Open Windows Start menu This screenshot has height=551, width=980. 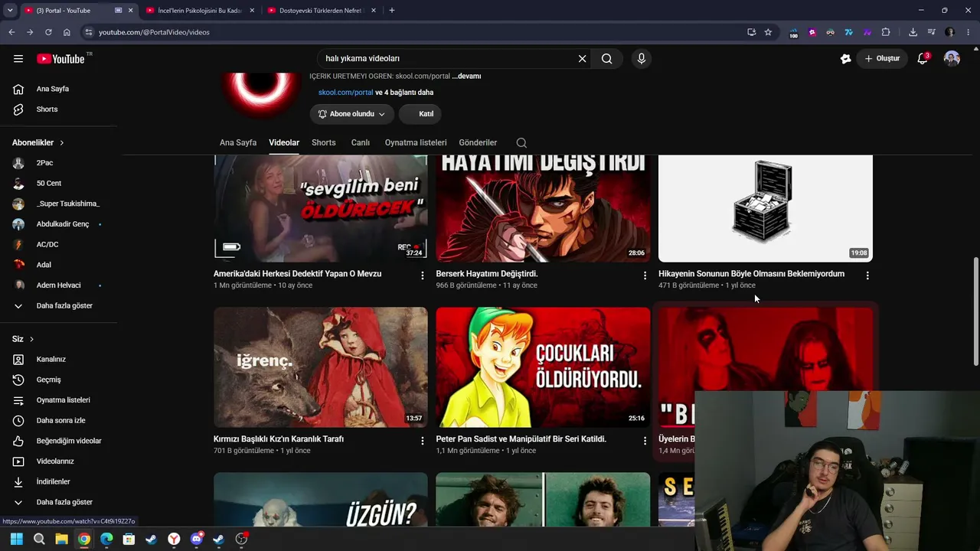click(x=16, y=539)
